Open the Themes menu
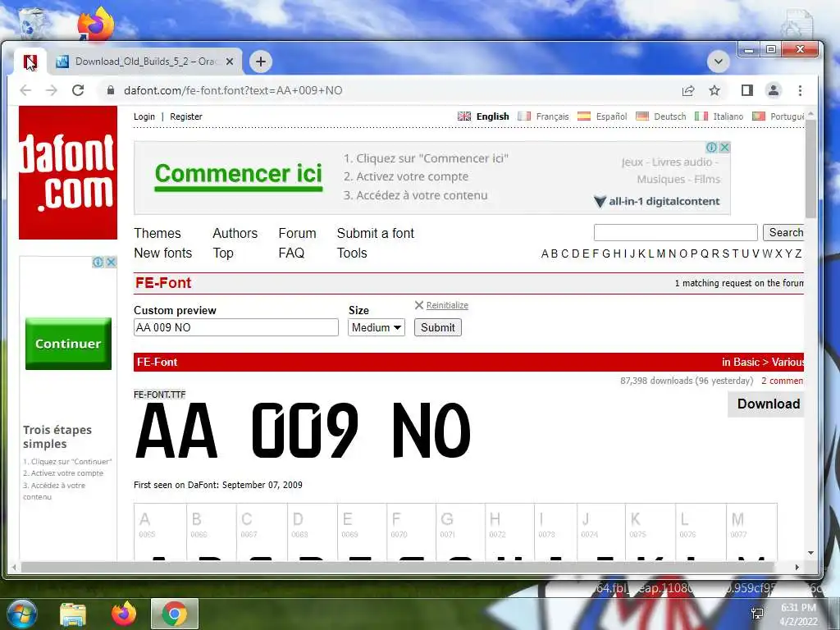The height and width of the screenshot is (630, 840). (x=157, y=233)
